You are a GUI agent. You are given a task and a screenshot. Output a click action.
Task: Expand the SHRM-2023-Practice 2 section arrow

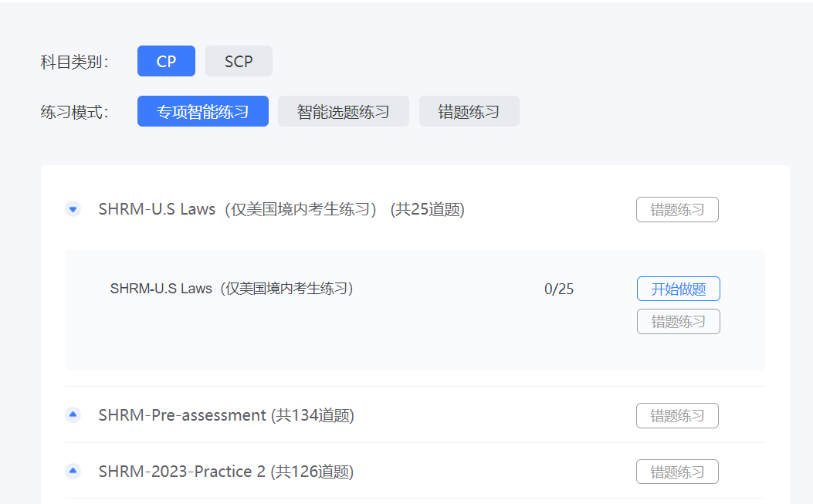coord(73,471)
